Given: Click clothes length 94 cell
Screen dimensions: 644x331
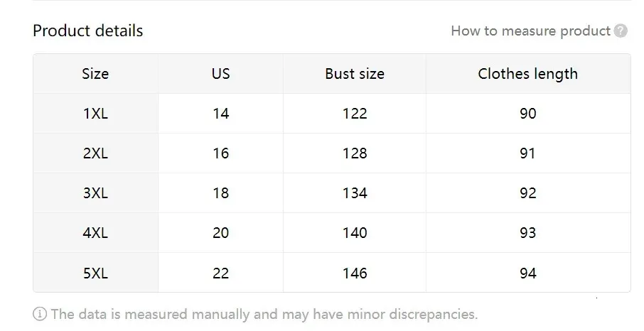Looking at the screenshot, I should [527, 273].
